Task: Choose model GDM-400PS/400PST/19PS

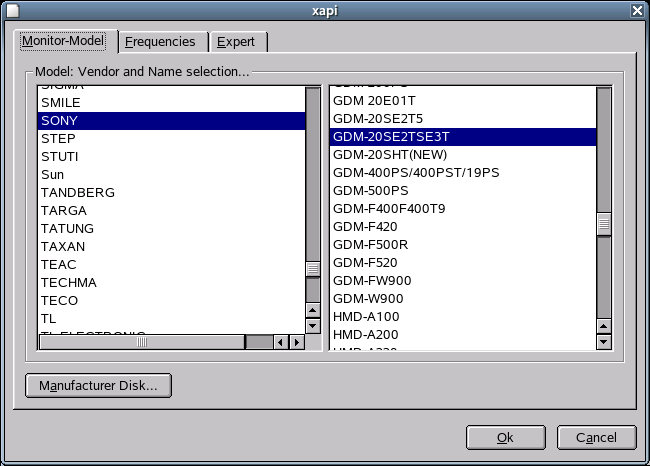Action: click(463, 173)
